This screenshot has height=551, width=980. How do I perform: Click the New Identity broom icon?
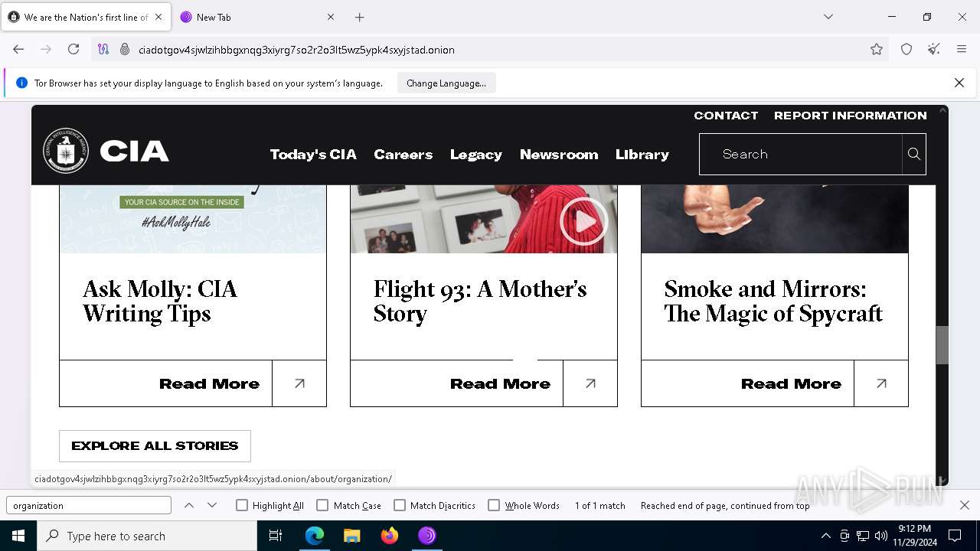[934, 49]
